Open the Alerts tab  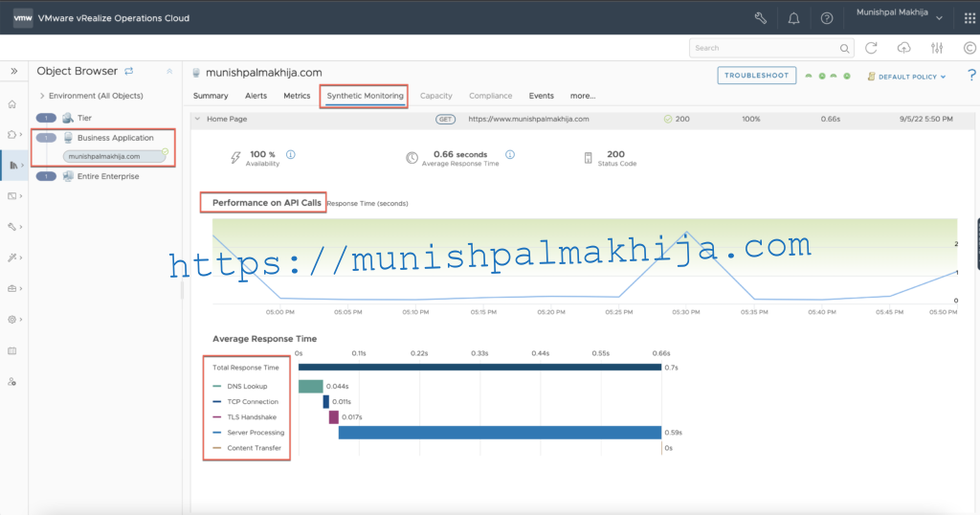click(x=256, y=96)
